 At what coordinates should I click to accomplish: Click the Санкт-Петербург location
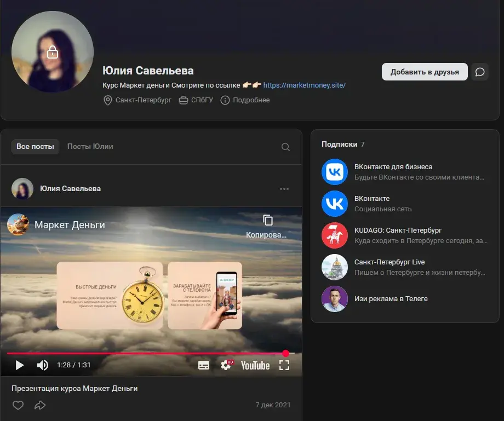[x=138, y=100]
